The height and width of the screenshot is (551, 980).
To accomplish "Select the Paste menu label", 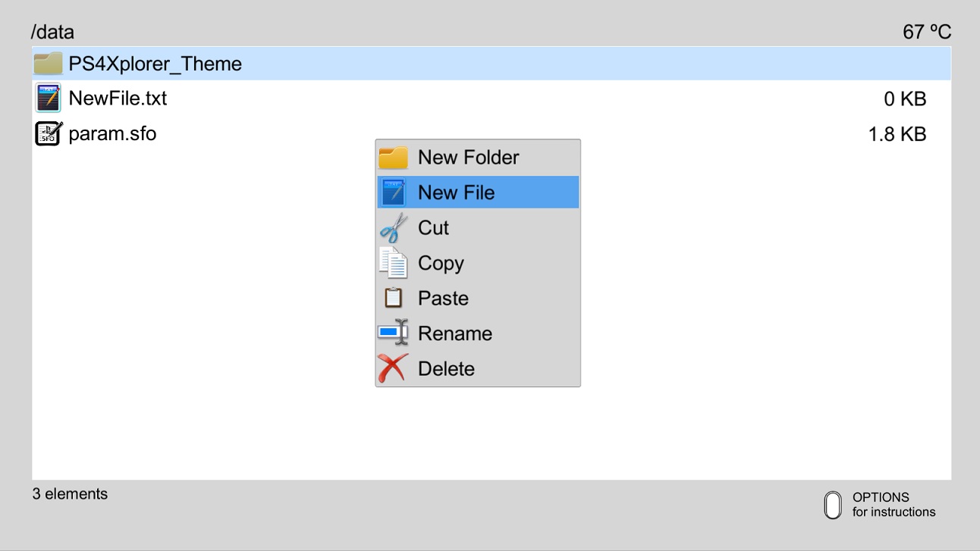I will 443,298.
